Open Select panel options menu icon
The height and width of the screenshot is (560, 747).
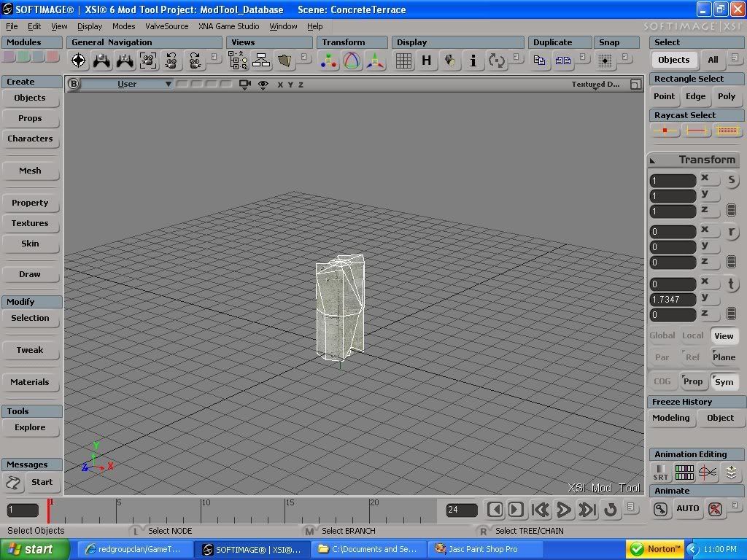click(735, 58)
